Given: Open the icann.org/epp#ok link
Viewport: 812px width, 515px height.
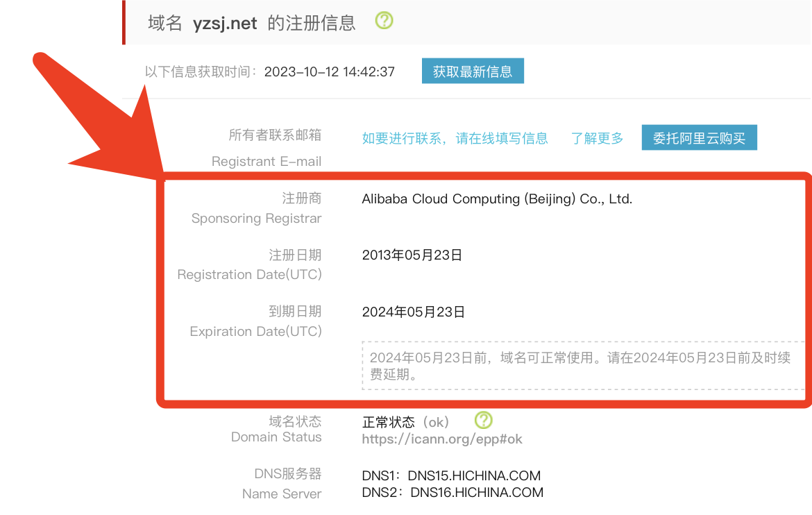Looking at the screenshot, I should (442, 439).
